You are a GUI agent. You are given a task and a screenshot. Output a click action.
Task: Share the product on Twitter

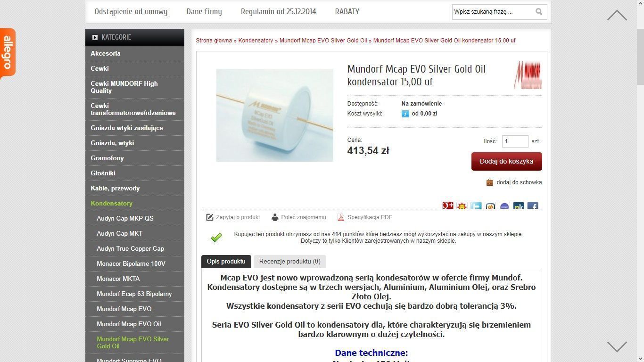pos(476,206)
